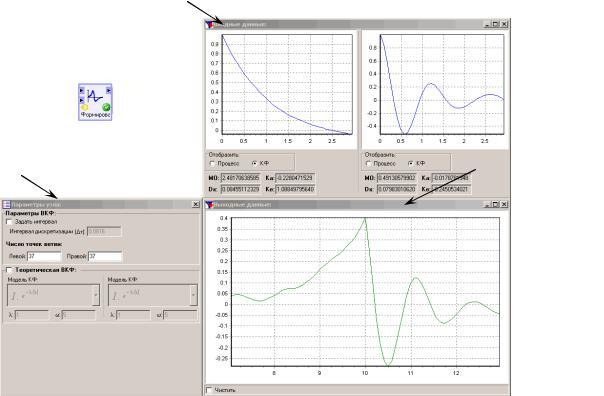
Task: Click the title icon of the top input-data window
Action: (209, 24)
